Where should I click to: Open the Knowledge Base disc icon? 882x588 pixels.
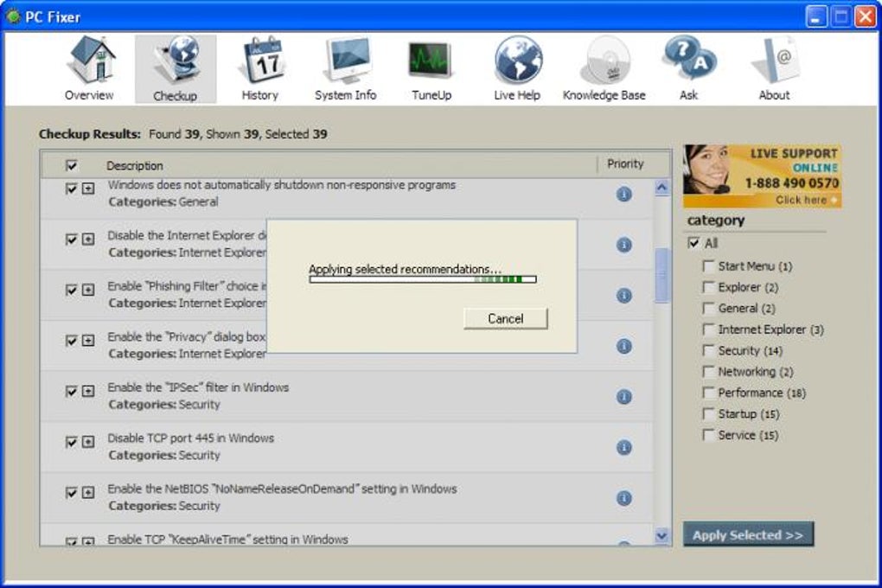(x=605, y=61)
